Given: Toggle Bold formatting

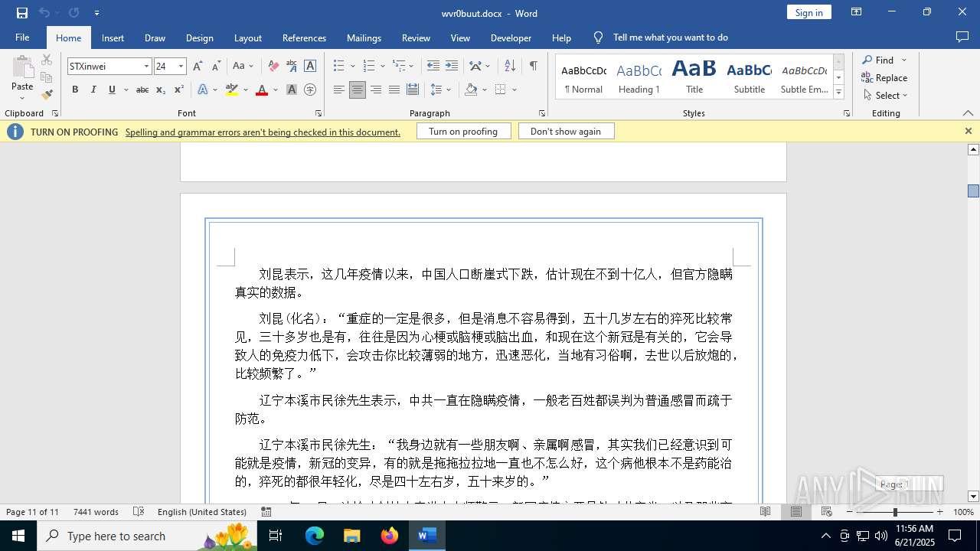Looking at the screenshot, I should (x=75, y=90).
